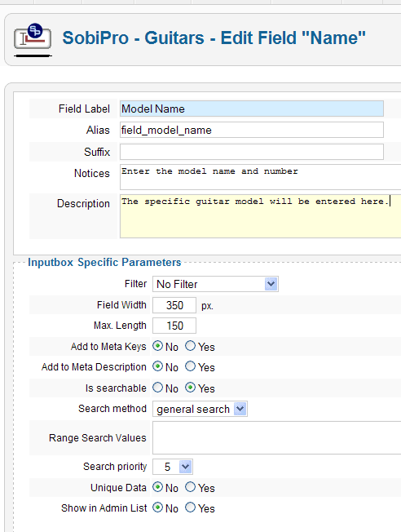Open the Filter dropdown arrow
401x532 pixels.
(271, 284)
